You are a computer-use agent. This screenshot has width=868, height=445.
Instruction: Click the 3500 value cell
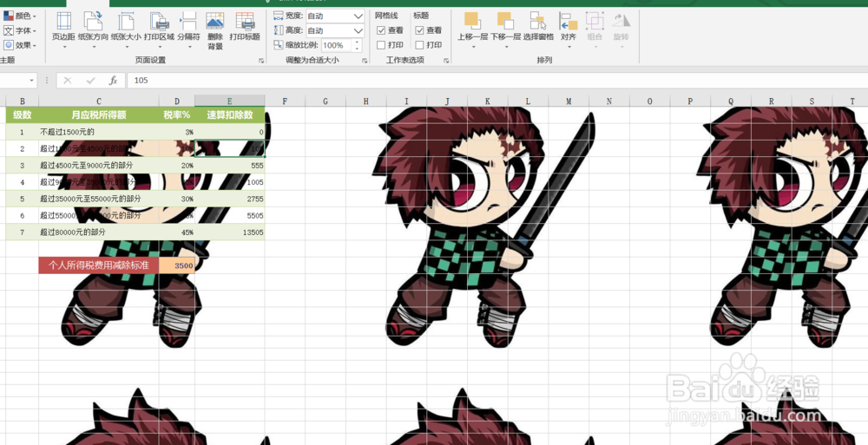point(176,265)
